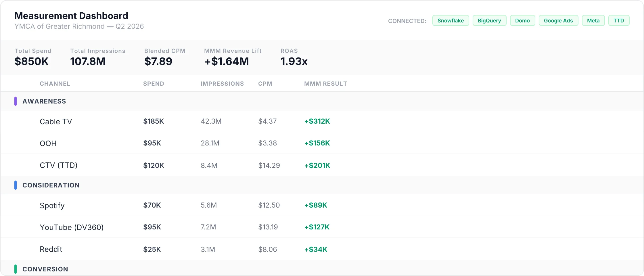Viewport: 644px width, 276px height.
Task: Click the MMM Revenue Lift value
Action: click(226, 61)
